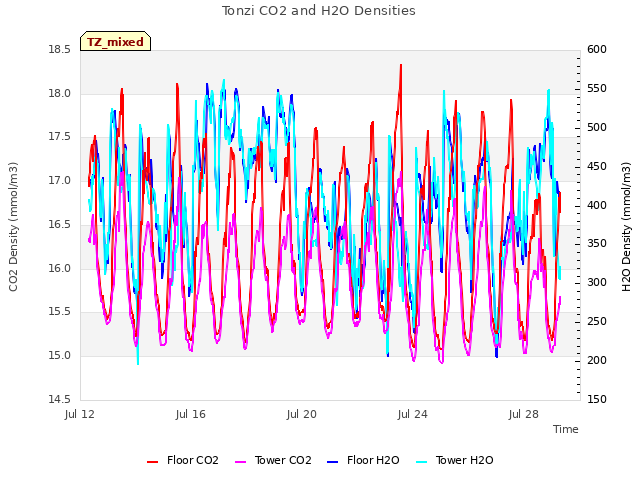The width and height of the screenshot is (640, 480).
Task: Click the 150 H2O axis value
Action: (597, 399)
